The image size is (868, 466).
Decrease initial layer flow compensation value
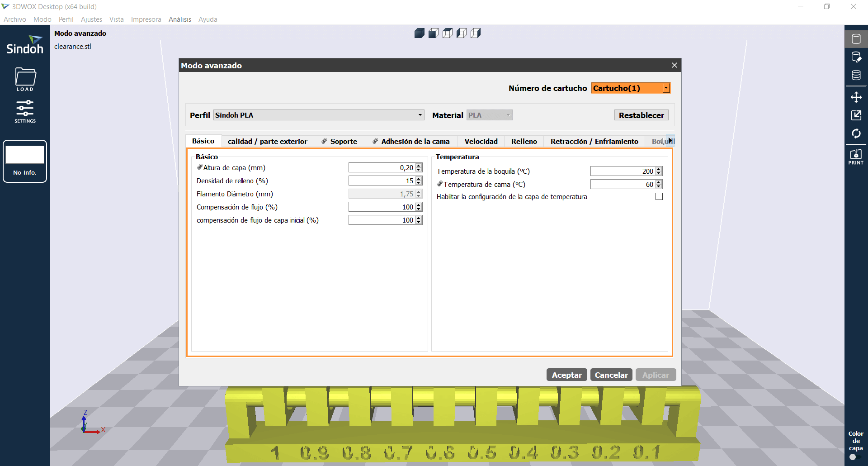tap(419, 222)
